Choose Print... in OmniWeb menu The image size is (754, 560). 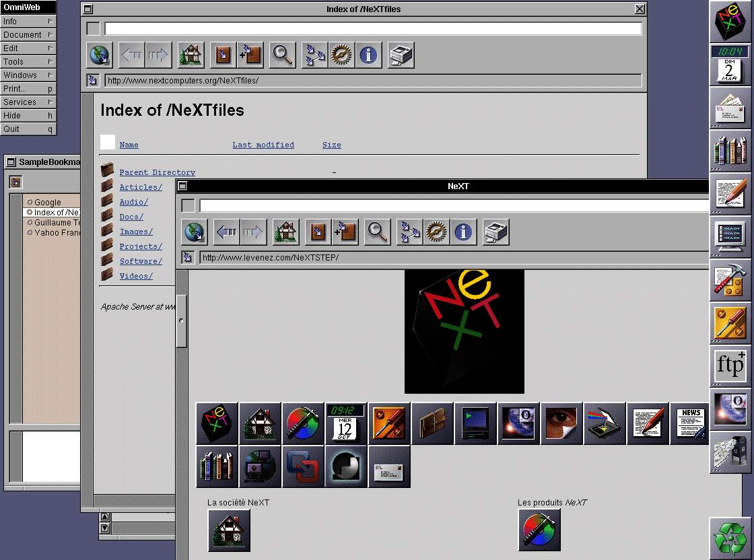coord(28,88)
